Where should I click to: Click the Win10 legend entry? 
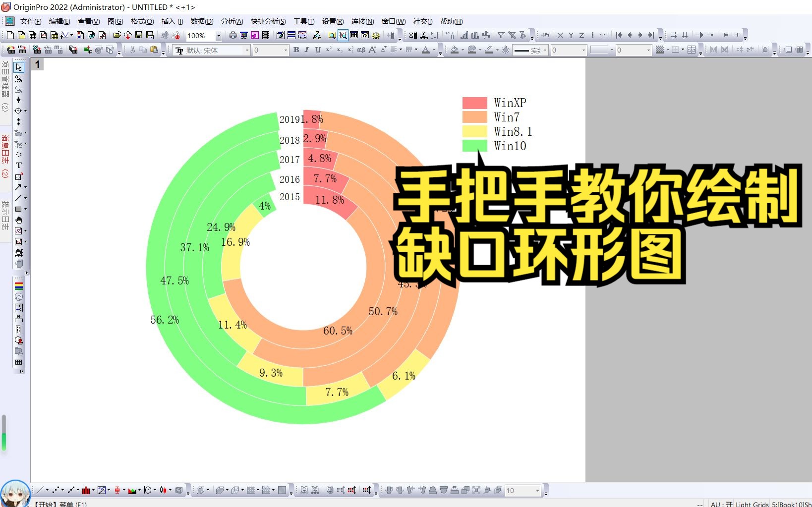[x=510, y=146]
